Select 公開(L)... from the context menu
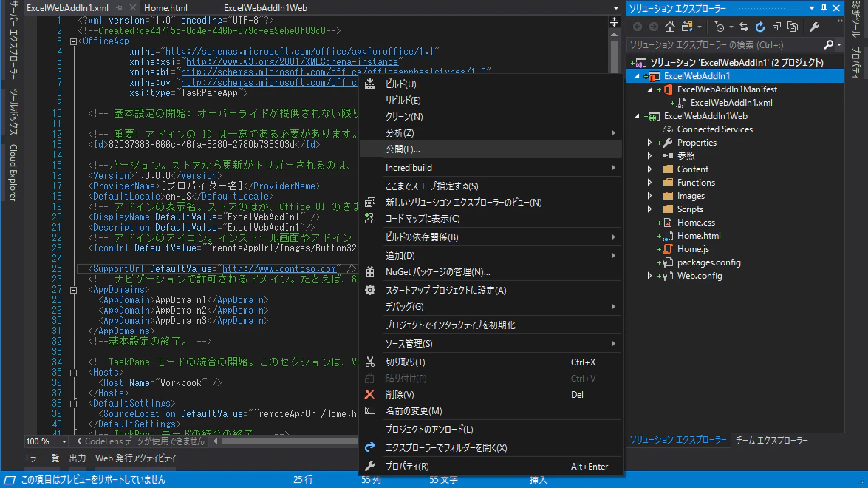868x488 pixels. (491, 149)
